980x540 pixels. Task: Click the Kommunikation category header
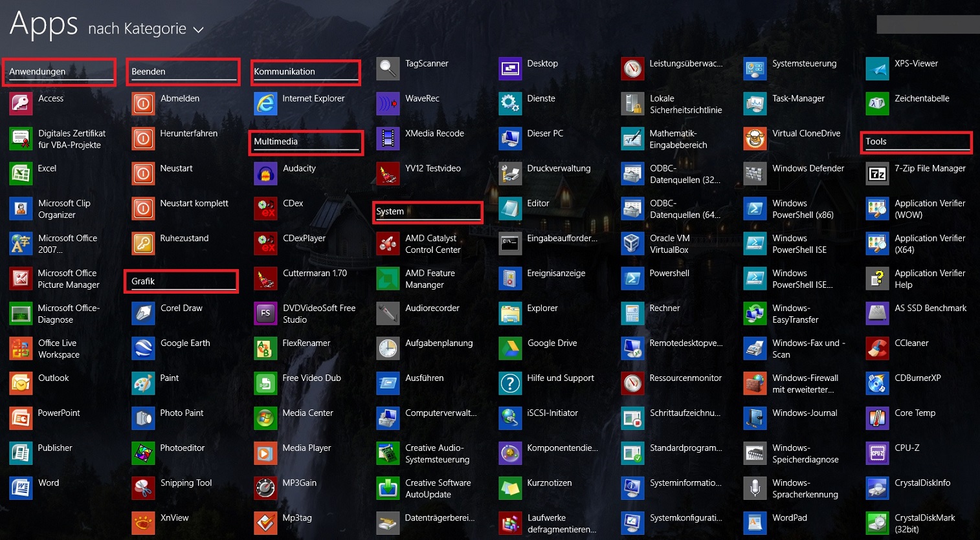click(306, 72)
